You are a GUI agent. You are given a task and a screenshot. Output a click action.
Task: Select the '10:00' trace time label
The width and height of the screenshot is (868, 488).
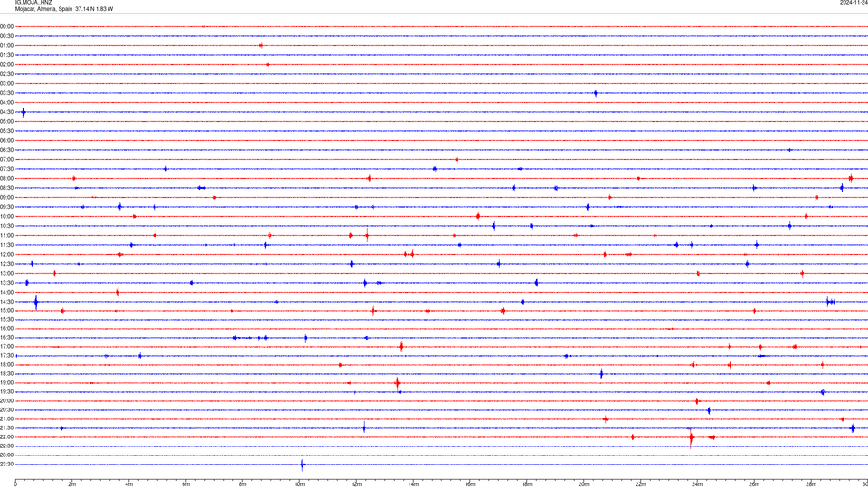coord(6,216)
